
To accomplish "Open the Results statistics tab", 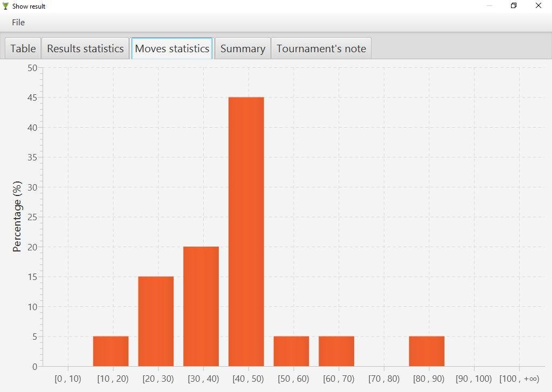I will (x=85, y=48).
